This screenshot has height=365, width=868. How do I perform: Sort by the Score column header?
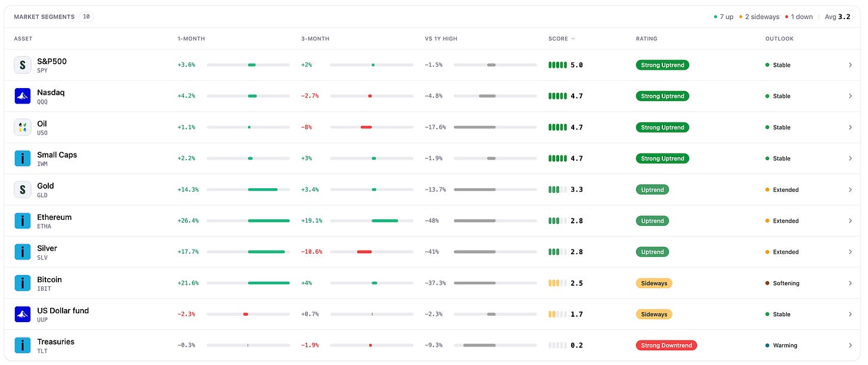click(x=562, y=39)
